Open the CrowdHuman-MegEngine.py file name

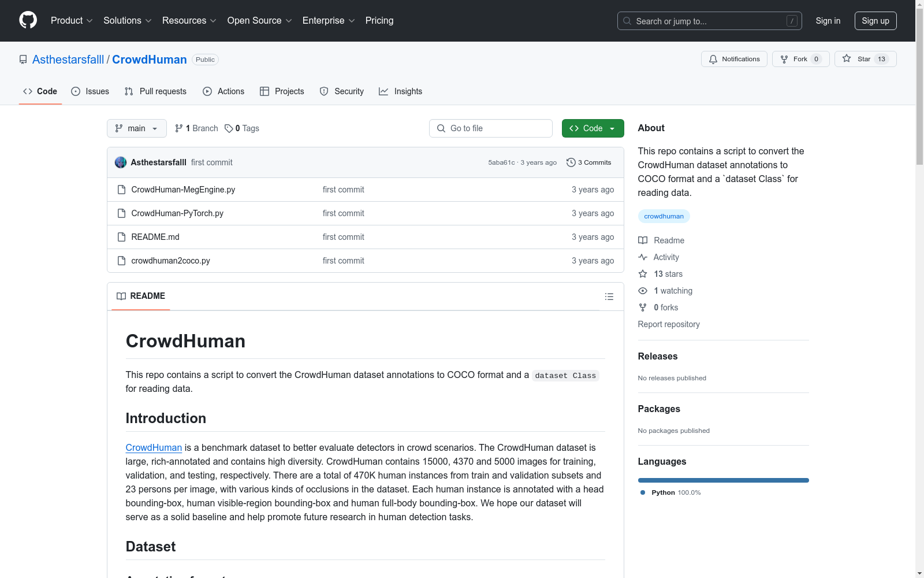[x=183, y=190]
